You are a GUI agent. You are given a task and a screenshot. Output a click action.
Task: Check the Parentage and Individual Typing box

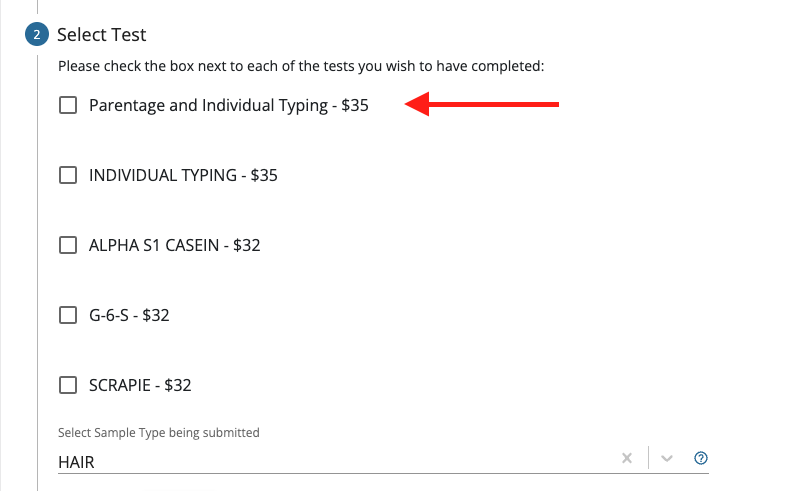[68, 105]
